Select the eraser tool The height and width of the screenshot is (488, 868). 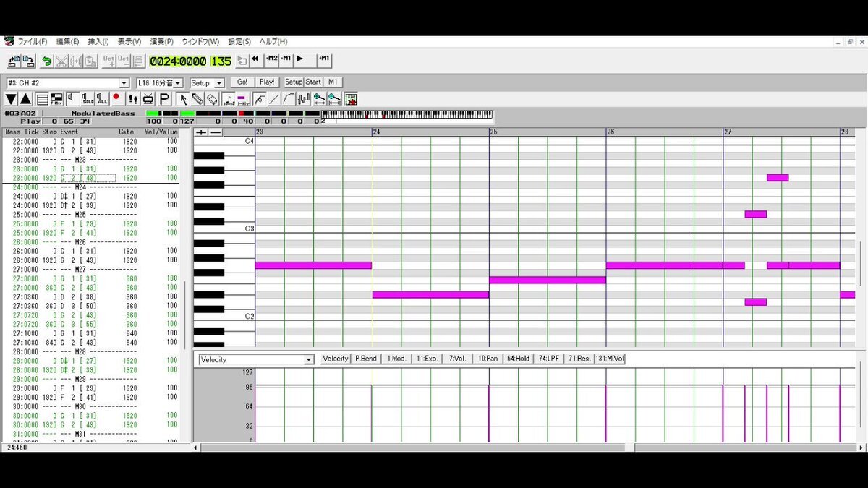[212, 98]
